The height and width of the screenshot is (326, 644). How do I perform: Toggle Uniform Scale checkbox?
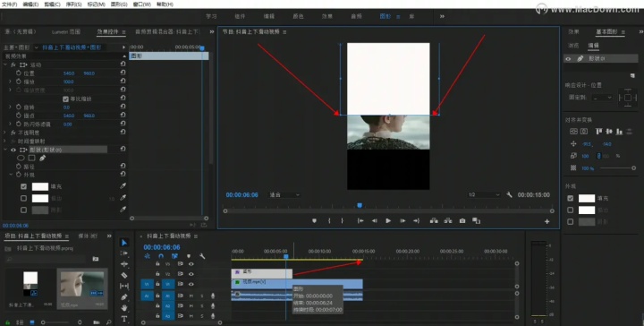[65, 99]
